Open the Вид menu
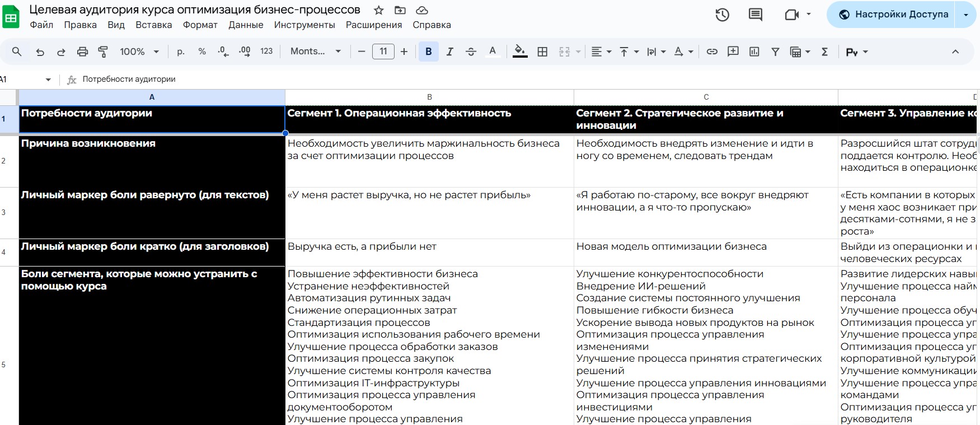This screenshot has width=980, height=425. pos(116,25)
